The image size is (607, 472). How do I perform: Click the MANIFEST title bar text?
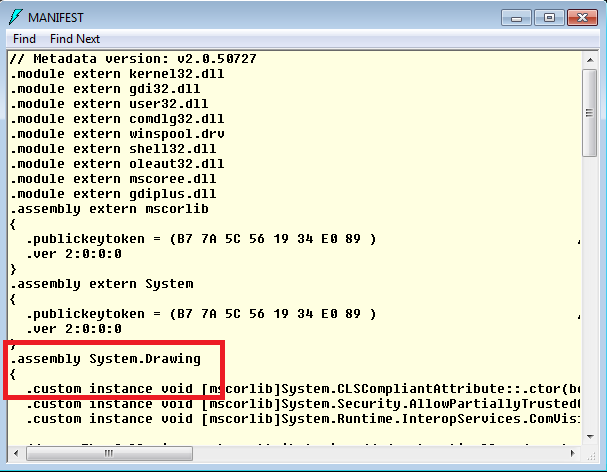(x=57, y=17)
